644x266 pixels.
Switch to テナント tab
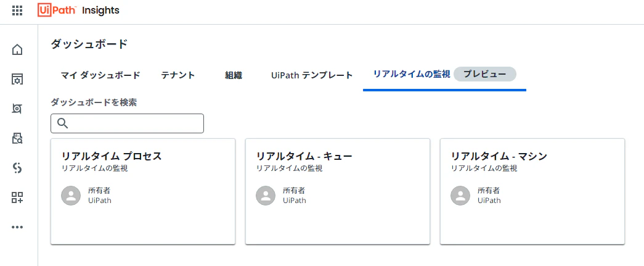pyautogui.click(x=178, y=75)
